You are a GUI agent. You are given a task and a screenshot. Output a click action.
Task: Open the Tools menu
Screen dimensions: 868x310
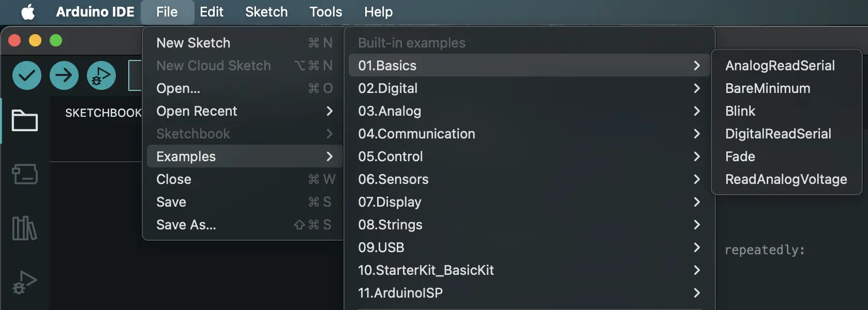coord(325,11)
